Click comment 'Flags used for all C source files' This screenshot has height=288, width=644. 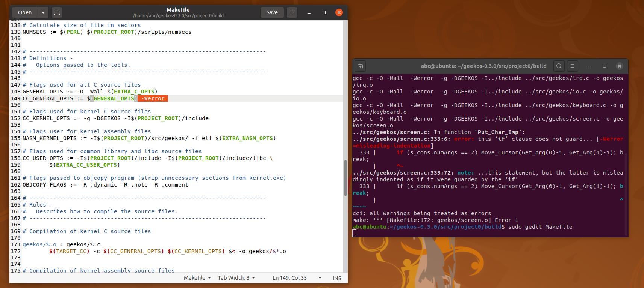click(x=82, y=85)
